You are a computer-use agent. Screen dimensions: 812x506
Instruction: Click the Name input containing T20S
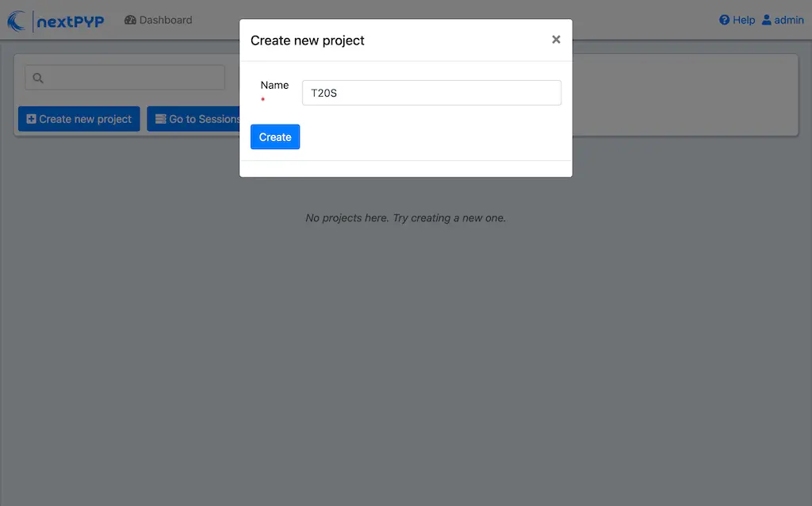[431, 93]
